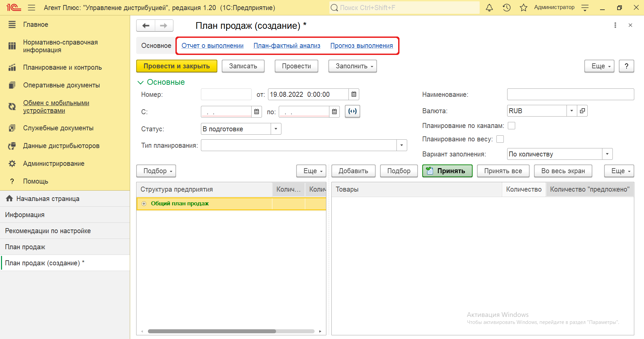Open the notifications bell icon

click(x=489, y=8)
